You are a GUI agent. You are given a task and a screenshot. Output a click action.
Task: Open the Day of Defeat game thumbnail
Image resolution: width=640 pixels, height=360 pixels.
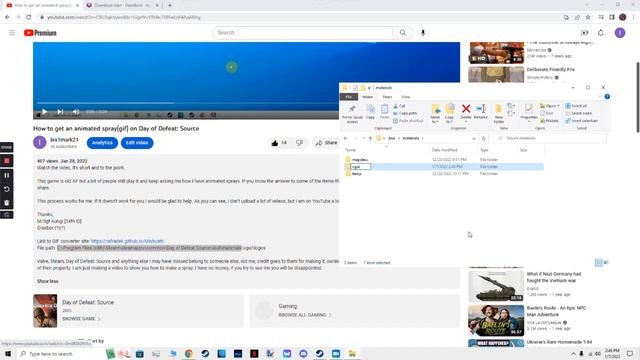(x=45, y=311)
